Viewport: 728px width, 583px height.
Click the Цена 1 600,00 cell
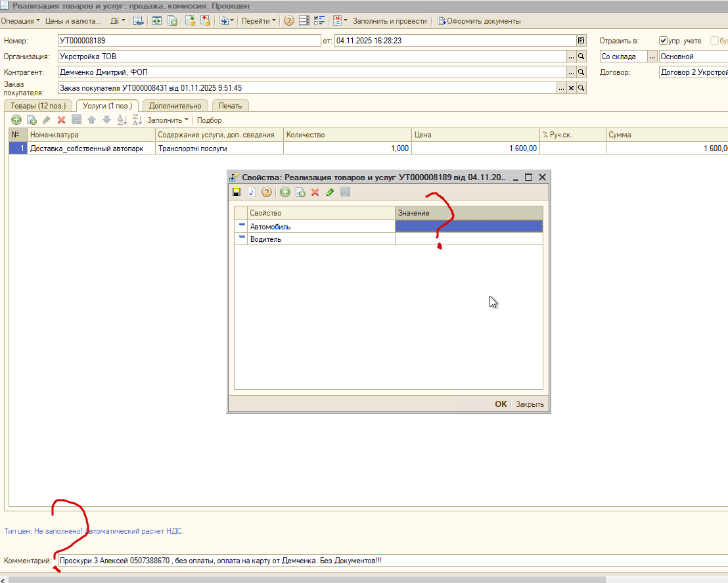pos(476,149)
